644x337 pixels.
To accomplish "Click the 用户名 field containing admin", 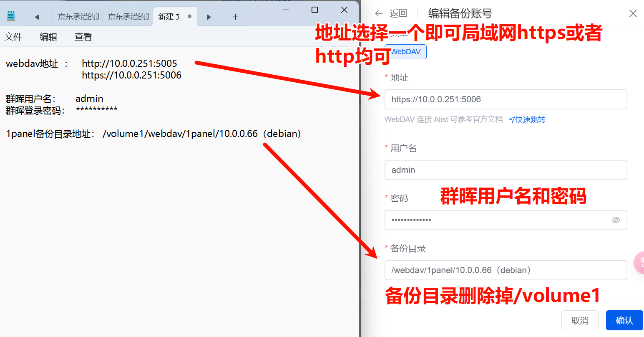I will pyautogui.click(x=506, y=170).
